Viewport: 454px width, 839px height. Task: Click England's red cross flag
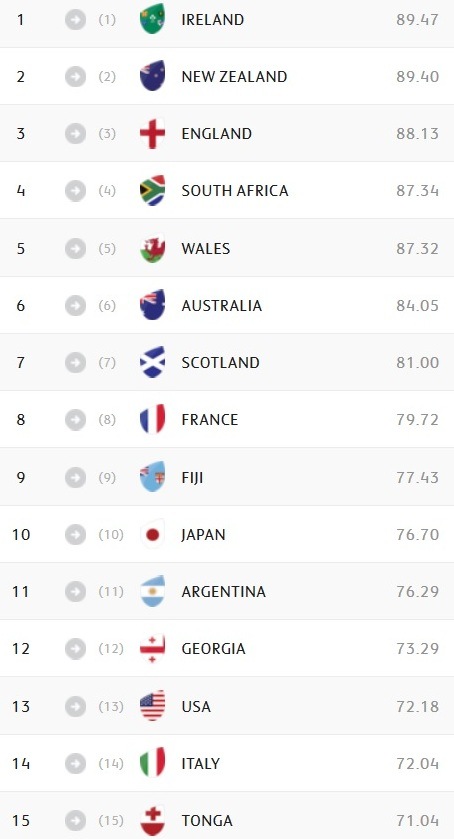153,133
